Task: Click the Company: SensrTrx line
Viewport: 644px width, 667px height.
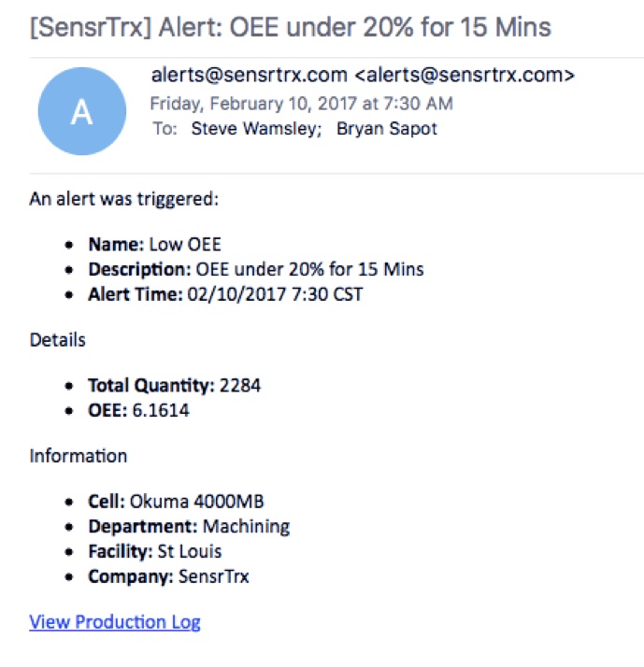Action: (x=168, y=576)
